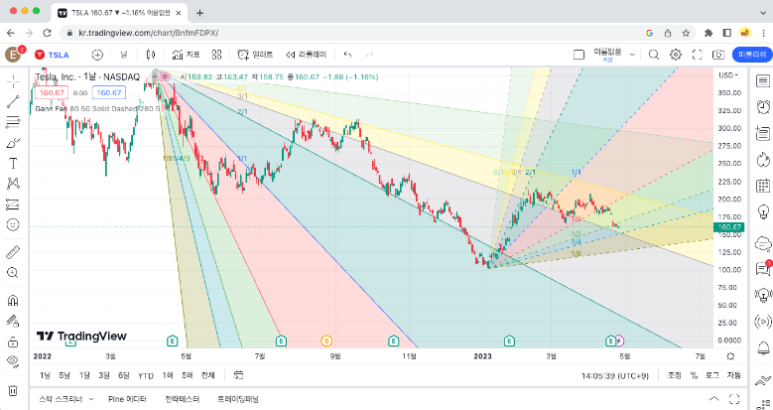The width and height of the screenshot is (773, 410).
Task: Open the watchlist panel icon
Action: tap(763, 81)
